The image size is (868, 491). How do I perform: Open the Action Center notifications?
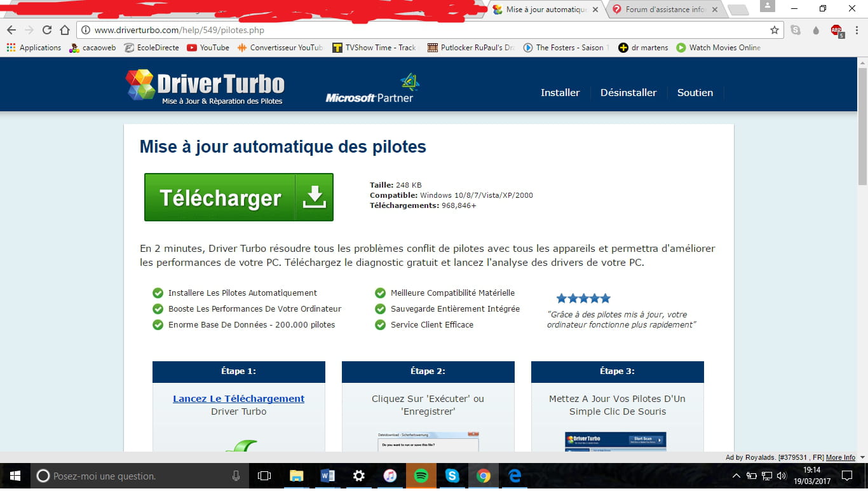coord(847,476)
